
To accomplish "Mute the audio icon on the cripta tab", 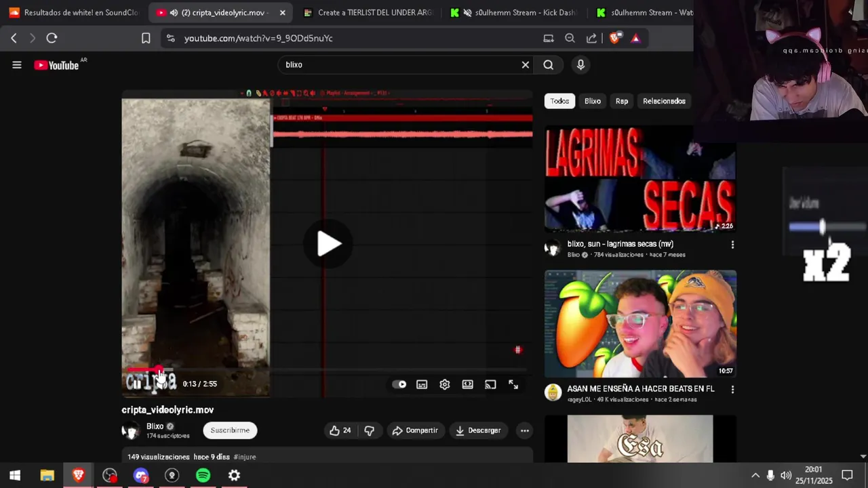I will [x=174, y=13].
